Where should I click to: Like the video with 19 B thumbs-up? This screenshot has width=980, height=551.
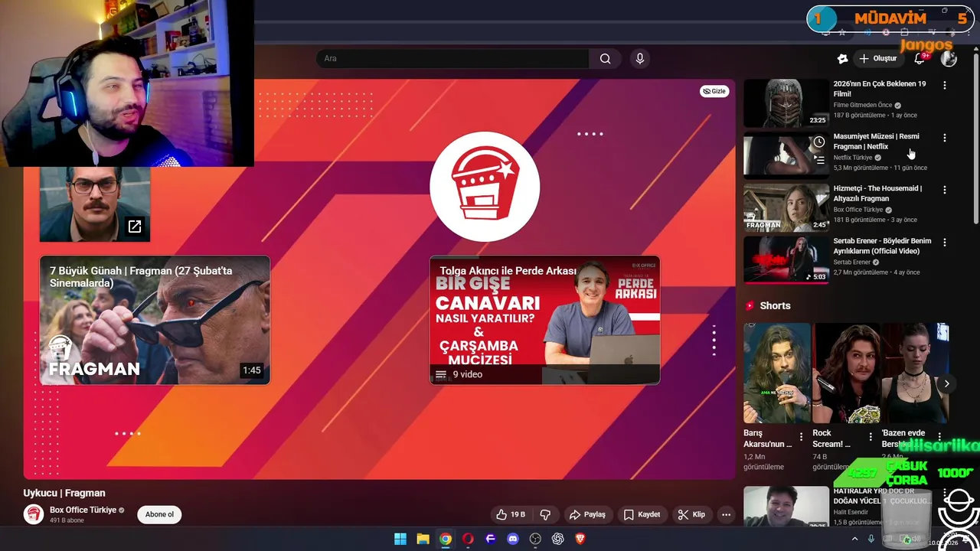pyautogui.click(x=511, y=514)
